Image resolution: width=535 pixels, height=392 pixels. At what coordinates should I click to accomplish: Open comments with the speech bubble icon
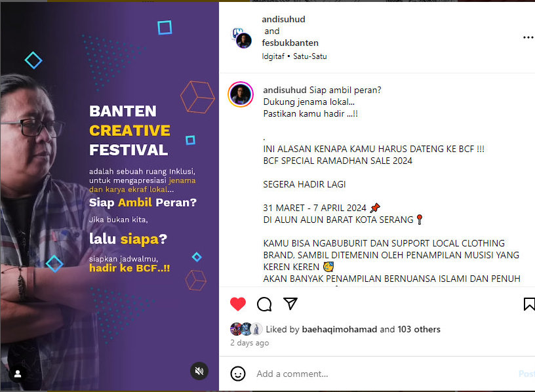pyautogui.click(x=264, y=304)
